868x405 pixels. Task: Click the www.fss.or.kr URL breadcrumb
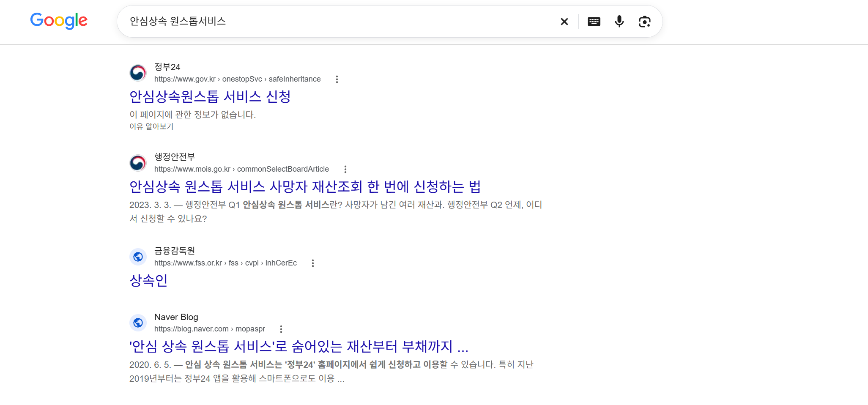pos(225,263)
